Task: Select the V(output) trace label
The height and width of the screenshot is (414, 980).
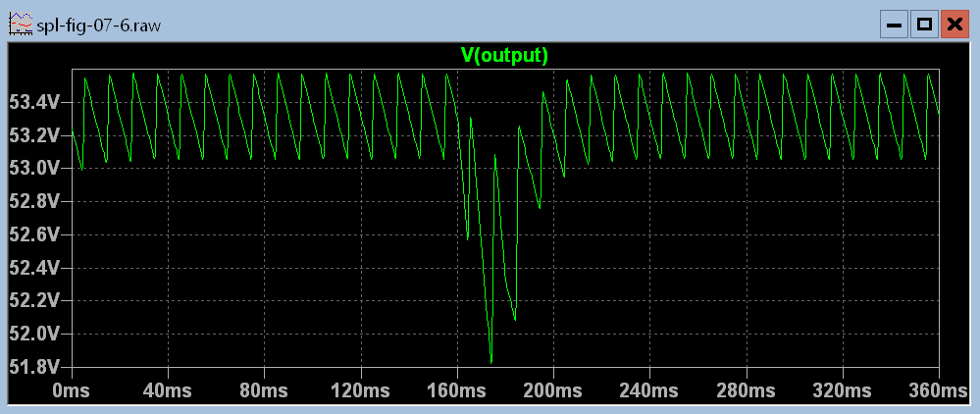Action: point(504,56)
